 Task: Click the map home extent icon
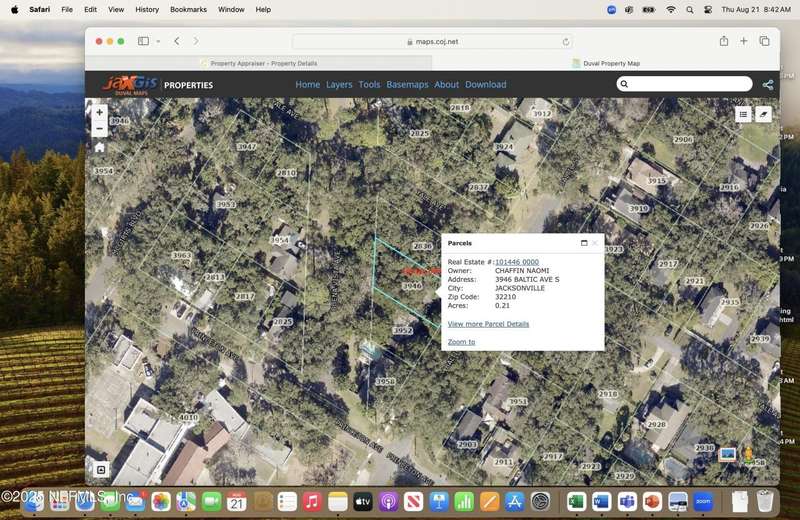99,147
